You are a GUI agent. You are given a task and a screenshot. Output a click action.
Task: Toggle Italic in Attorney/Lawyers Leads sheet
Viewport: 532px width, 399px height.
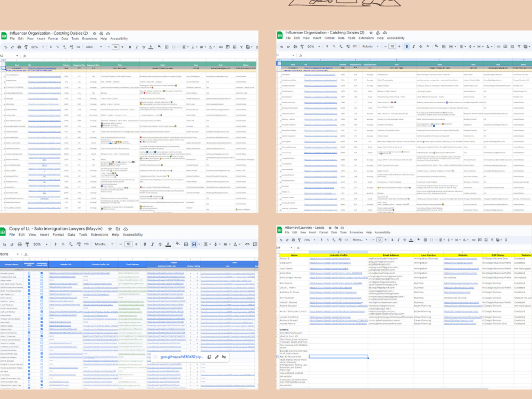(x=398, y=240)
